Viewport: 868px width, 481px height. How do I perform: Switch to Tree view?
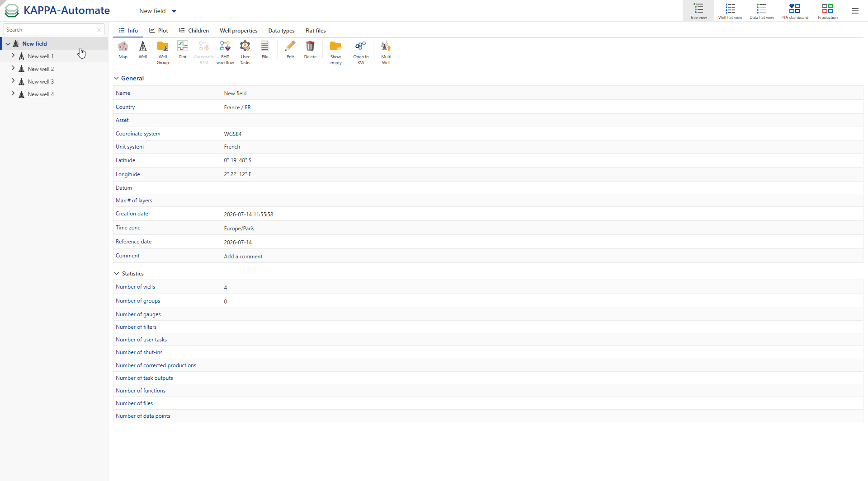(x=698, y=11)
